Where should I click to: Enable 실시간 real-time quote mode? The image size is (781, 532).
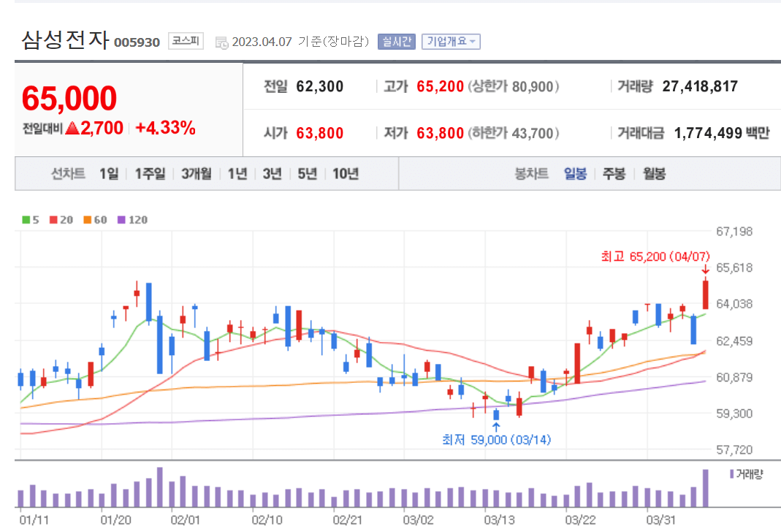pyautogui.click(x=395, y=41)
